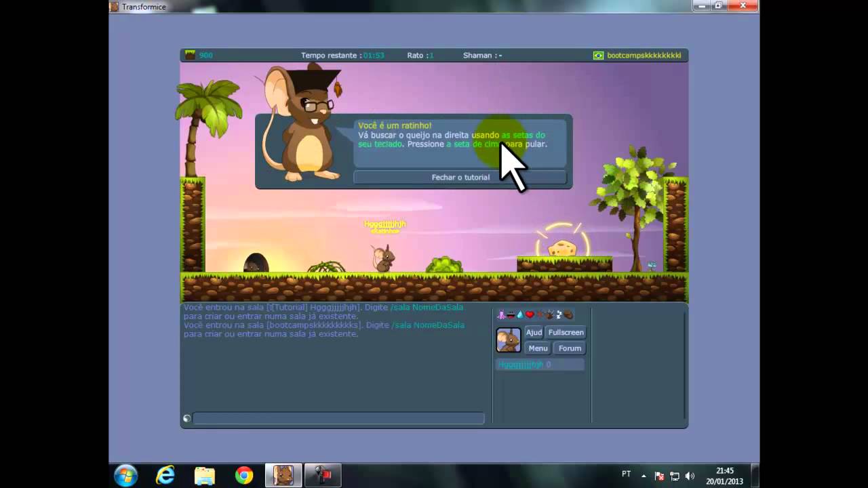This screenshot has height=488, width=868.
Task: Click the small red angry emote
Action: (x=540, y=314)
